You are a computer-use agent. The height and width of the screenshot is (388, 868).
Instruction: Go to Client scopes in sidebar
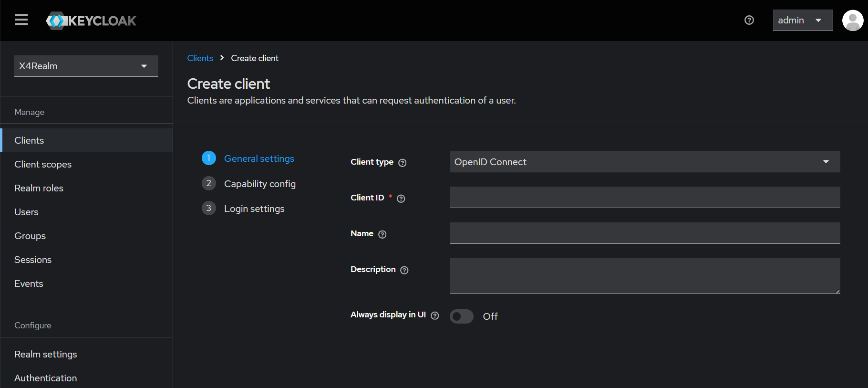[x=43, y=164]
